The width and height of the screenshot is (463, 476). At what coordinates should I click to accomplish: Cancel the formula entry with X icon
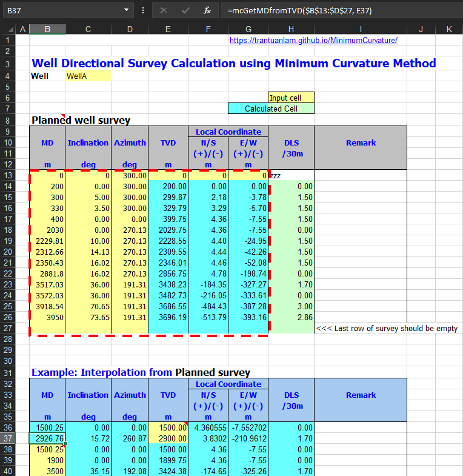(163, 10)
